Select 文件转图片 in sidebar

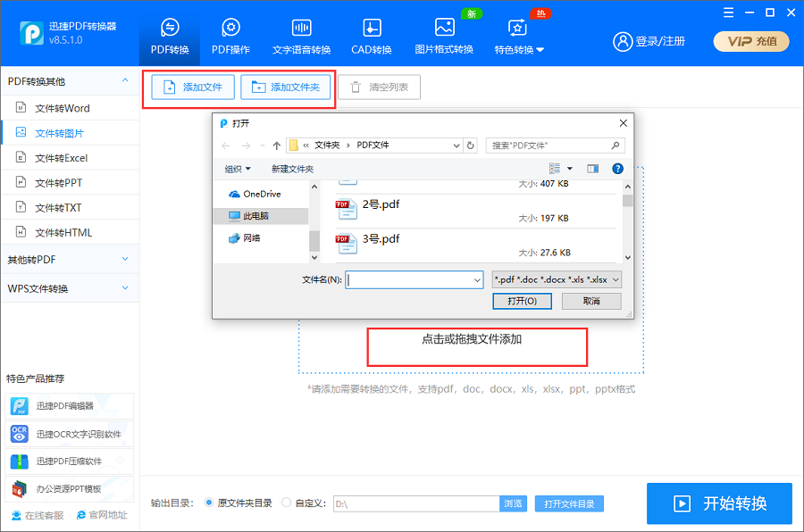70,133
